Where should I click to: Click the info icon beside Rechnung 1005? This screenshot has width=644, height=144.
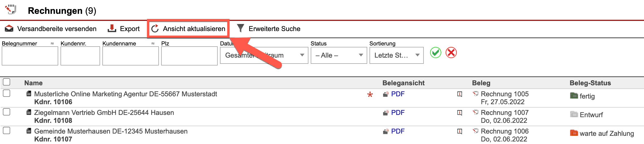[x=460, y=94]
